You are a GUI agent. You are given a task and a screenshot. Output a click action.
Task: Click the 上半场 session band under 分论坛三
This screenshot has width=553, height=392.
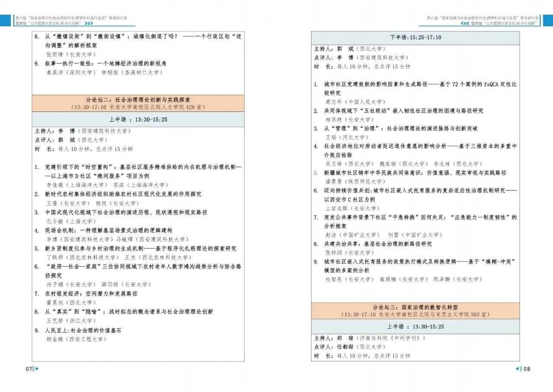(x=415, y=326)
